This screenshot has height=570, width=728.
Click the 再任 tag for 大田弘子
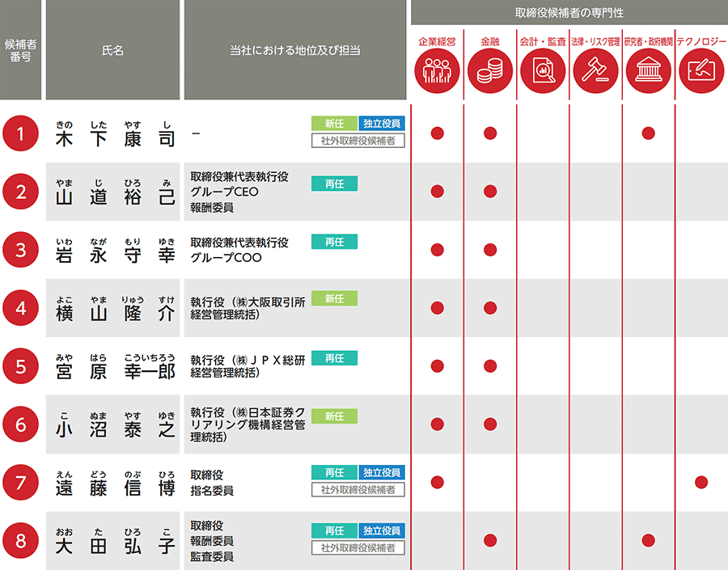pyautogui.click(x=334, y=530)
